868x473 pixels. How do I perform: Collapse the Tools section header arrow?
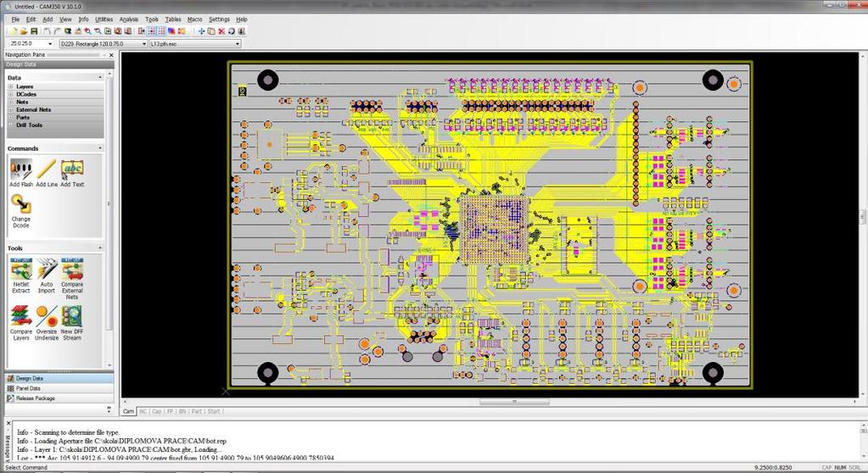coord(100,248)
